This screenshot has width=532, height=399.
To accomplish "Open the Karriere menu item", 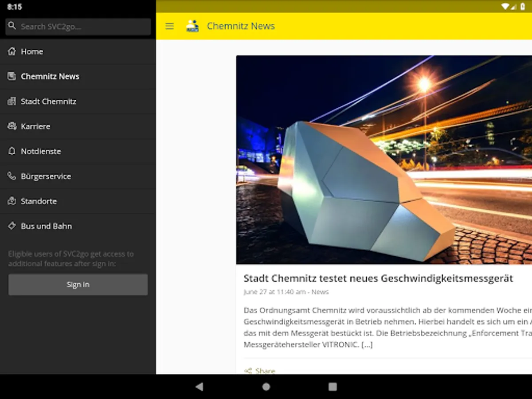I will coord(35,126).
